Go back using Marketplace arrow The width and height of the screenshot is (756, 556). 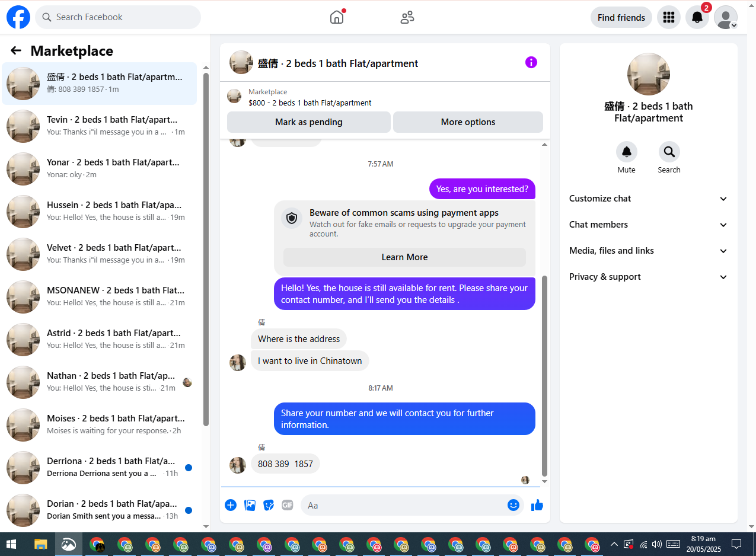tap(16, 51)
